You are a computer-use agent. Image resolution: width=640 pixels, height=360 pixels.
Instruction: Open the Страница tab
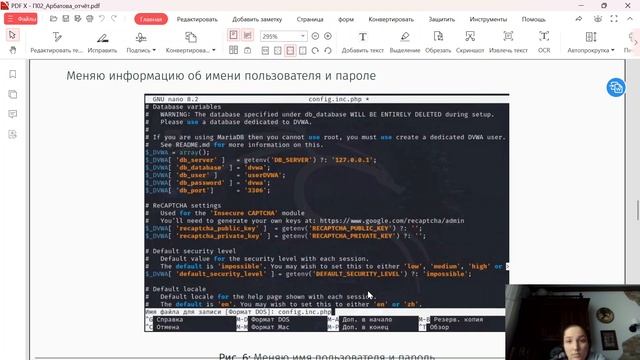(310, 19)
